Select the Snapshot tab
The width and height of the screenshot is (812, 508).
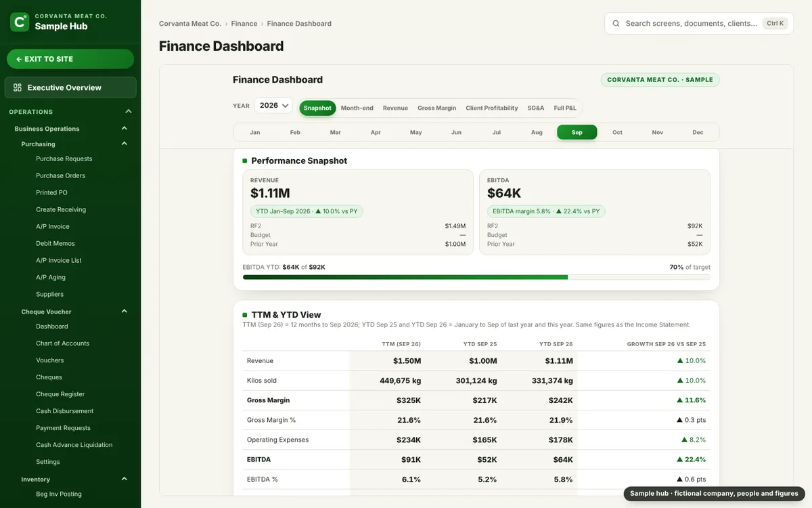[x=317, y=108]
